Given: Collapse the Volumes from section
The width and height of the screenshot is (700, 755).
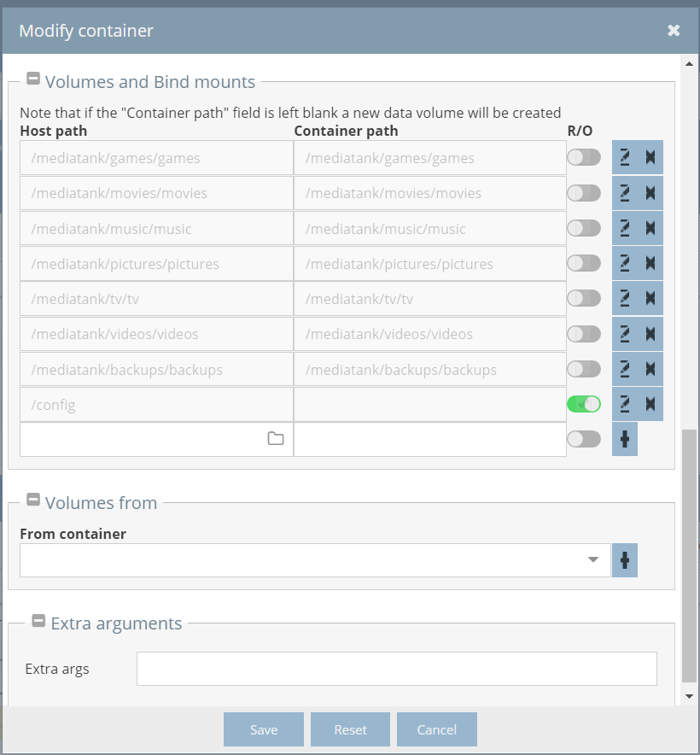Looking at the screenshot, I should point(33,500).
